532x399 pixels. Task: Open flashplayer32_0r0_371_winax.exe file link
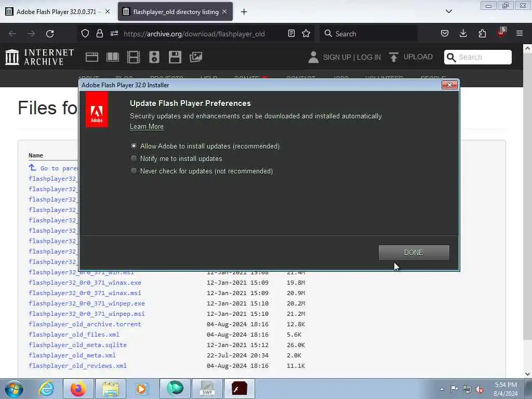pyautogui.click(x=85, y=283)
